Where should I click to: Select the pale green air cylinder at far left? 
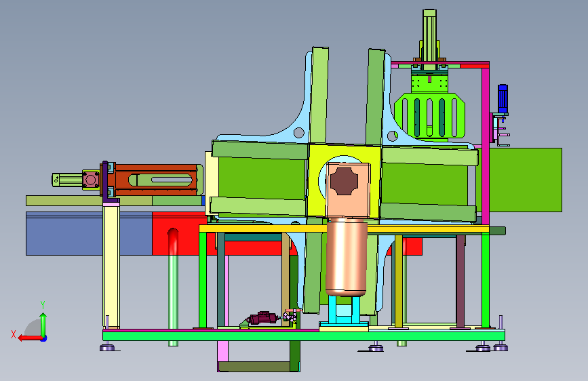67,180
